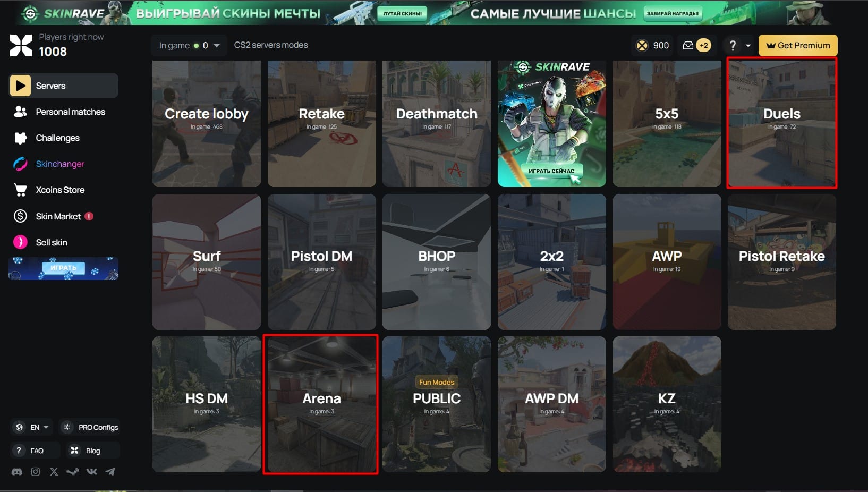Screen dimensions: 868x492
Task: Open PRO Configs link
Action: coord(90,427)
